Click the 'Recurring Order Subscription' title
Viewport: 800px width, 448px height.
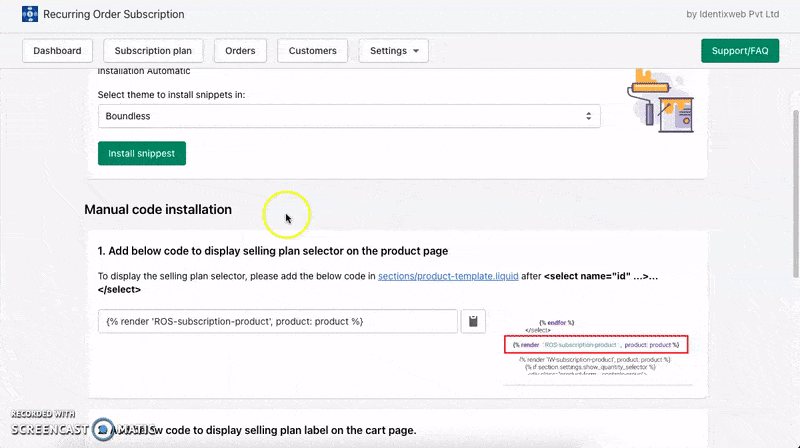114,14
